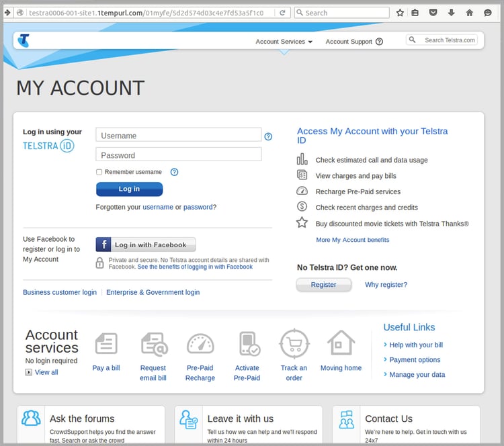The image size is (504, 446).
Task: Click the Request email bill icon
Action: click(155, 344)
